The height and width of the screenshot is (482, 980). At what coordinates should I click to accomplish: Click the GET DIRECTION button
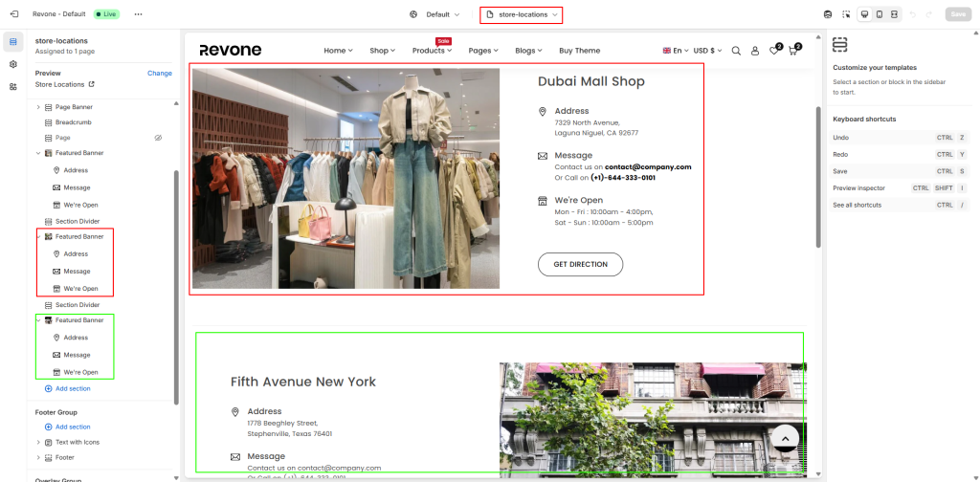click(x=581, y=264)
